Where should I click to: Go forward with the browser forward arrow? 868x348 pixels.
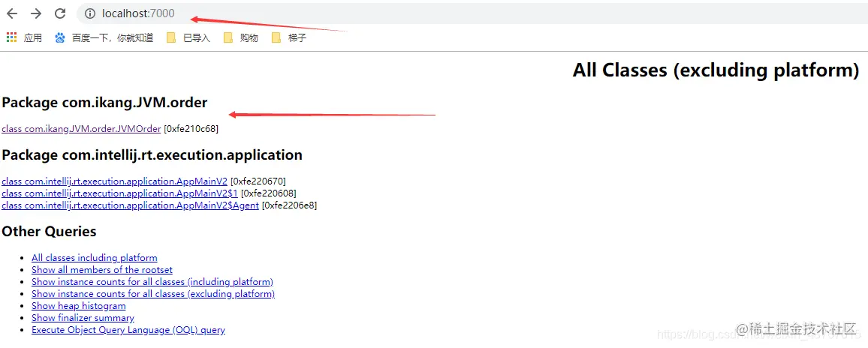[x=36, y=13]
